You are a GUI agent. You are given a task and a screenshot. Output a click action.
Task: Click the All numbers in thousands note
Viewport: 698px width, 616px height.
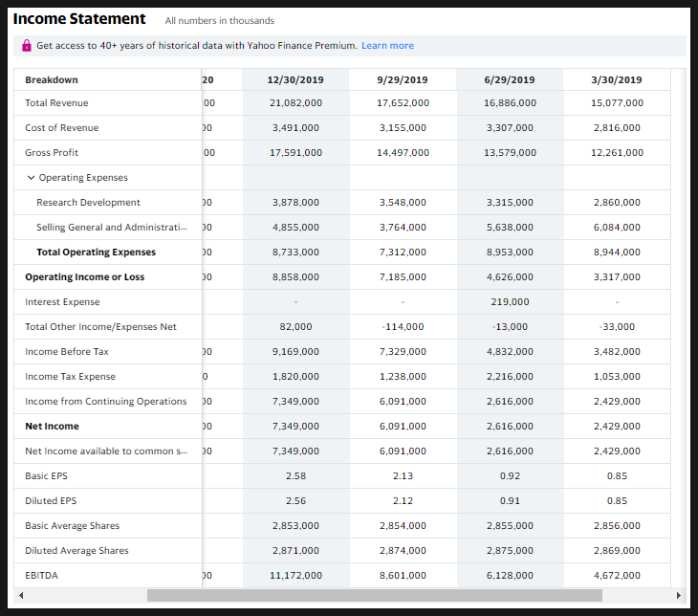point(220,20)
